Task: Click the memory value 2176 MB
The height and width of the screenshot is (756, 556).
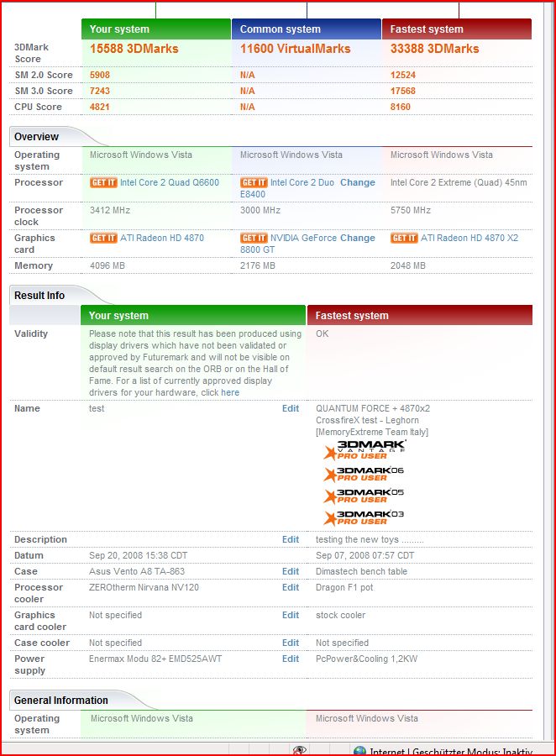Action: click(x=258, y=265)
